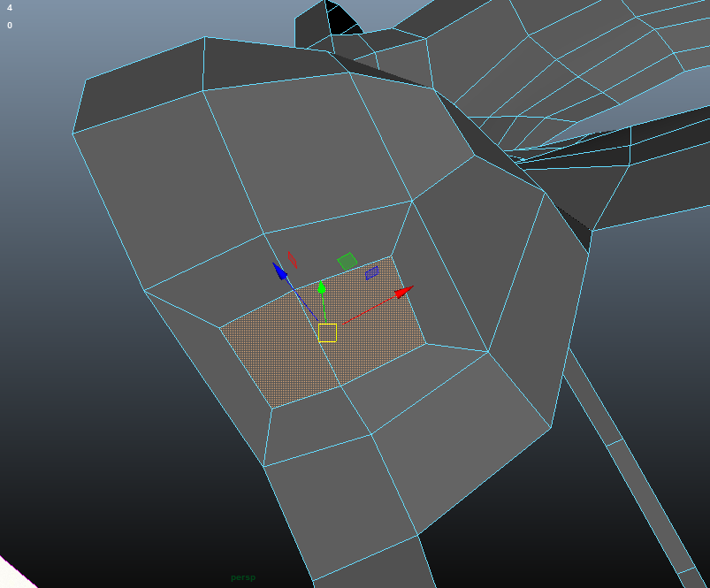This screenshot has height=588, width=710.
Task: Click the bottom vertex shared by both selected faces
Action: tap(340, 386)
